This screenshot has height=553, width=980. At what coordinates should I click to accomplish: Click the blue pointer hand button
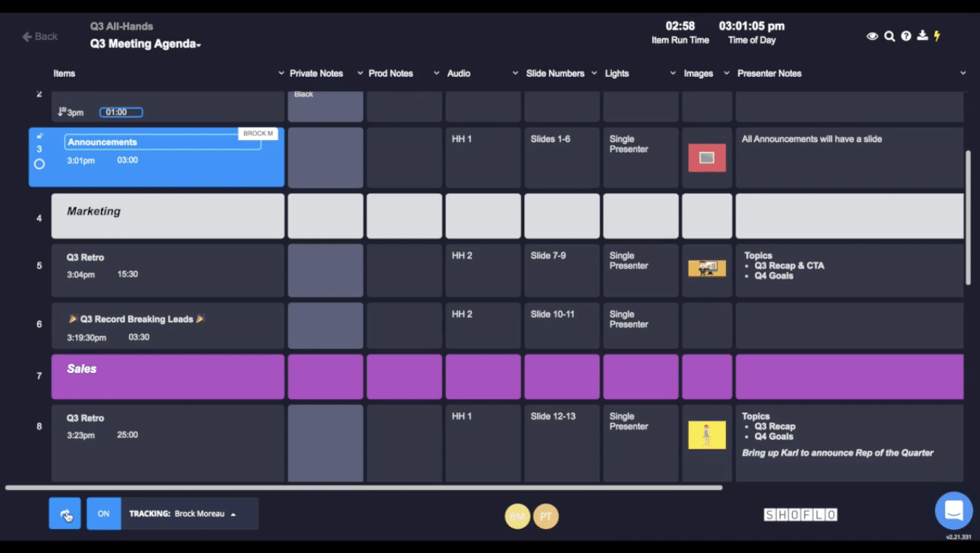click(65, 514)
